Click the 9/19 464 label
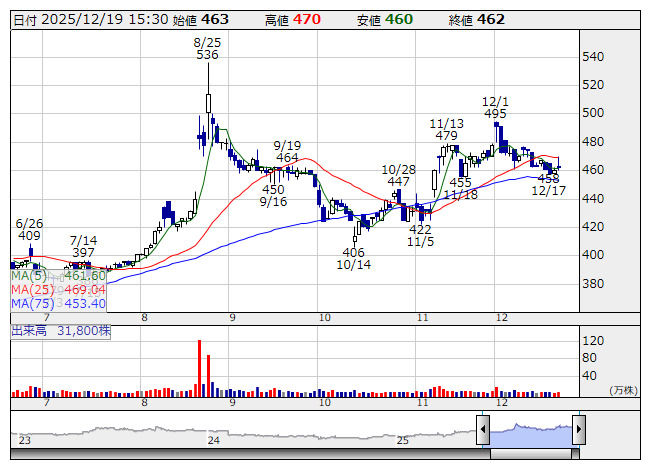The image size is (653, 470). pos(287,152)
